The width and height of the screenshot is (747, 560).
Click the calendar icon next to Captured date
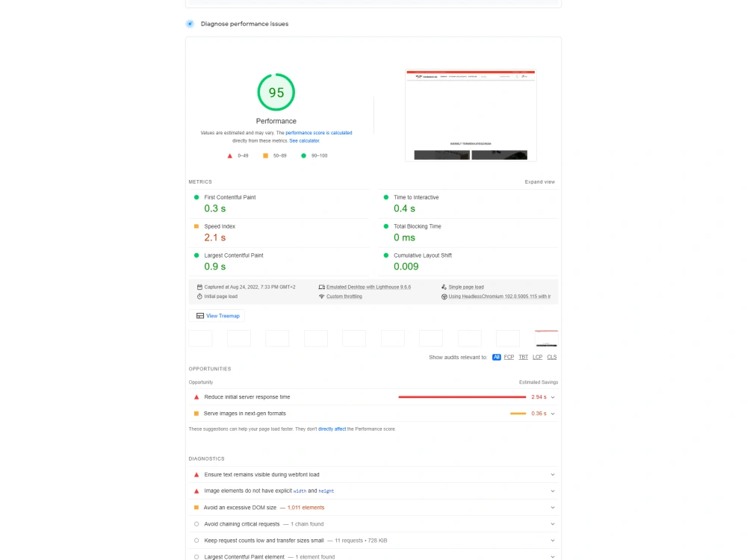tap(199, 287)
